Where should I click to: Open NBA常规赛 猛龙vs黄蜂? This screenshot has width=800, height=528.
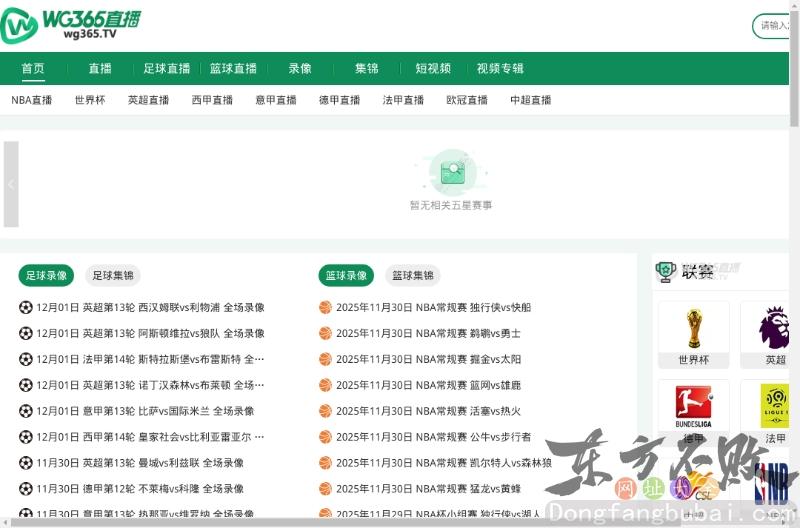[x=429, y=489]
